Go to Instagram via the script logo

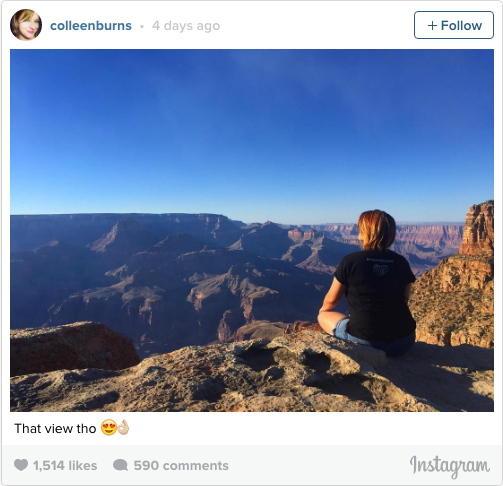tap(450, 466)
